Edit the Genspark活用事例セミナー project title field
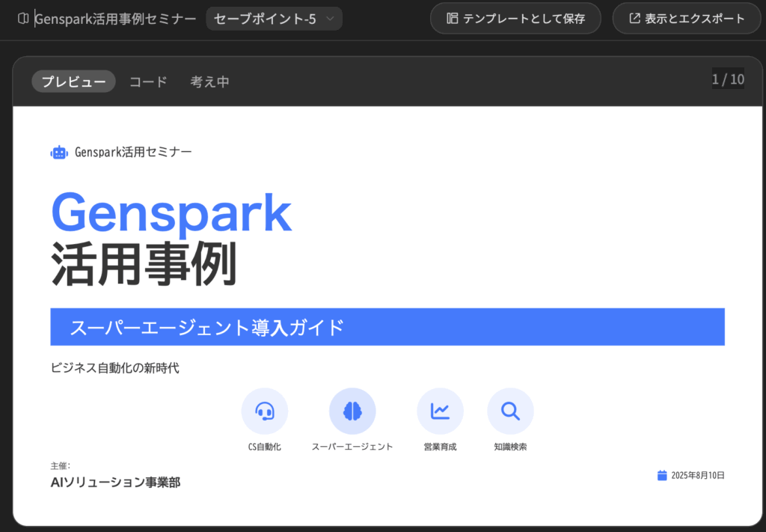The image size is (766, 532). tap(115, 19)
